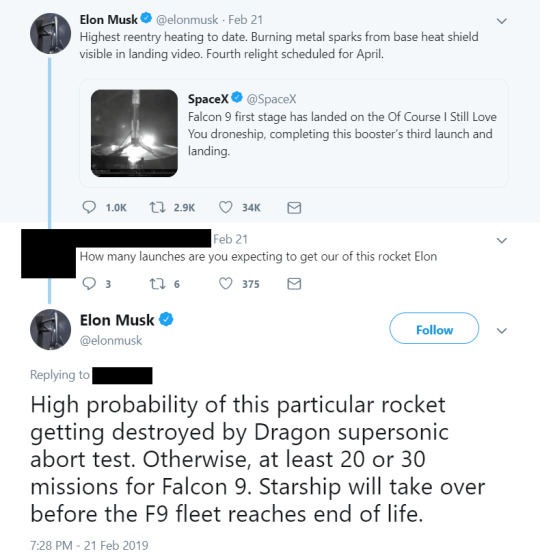Expand chevron menu on Feb 21 reply
The width and height of the screenshot is (540, 558).
click(x=502, y=241)
